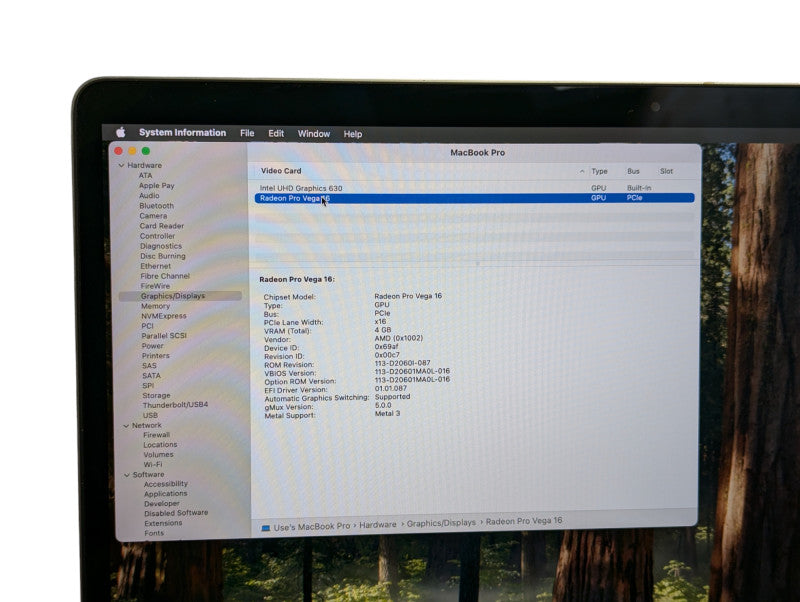Select Accessibility under Software
The image size is (800, 602).
click(166, 484)
